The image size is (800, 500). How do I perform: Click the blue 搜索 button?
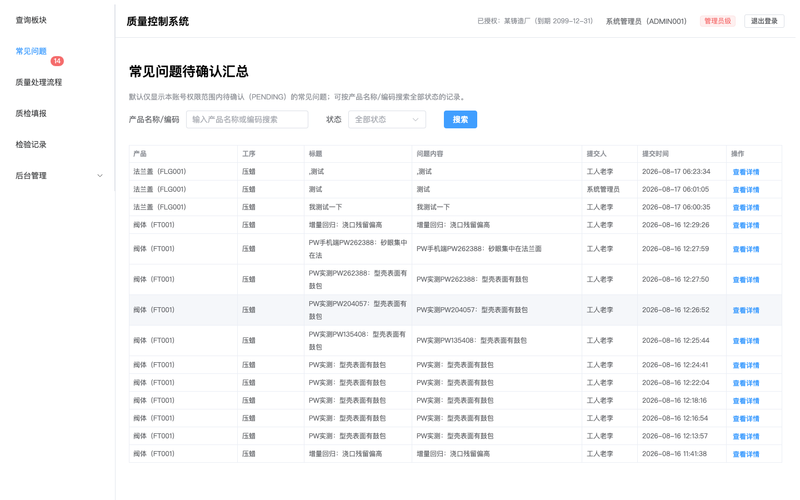[460, 119]
